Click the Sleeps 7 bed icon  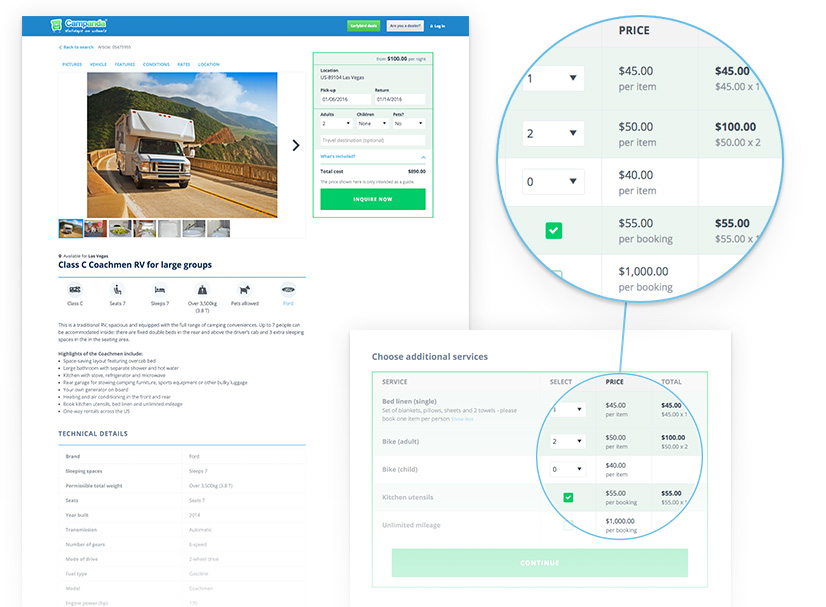click(x=160, y=289)
